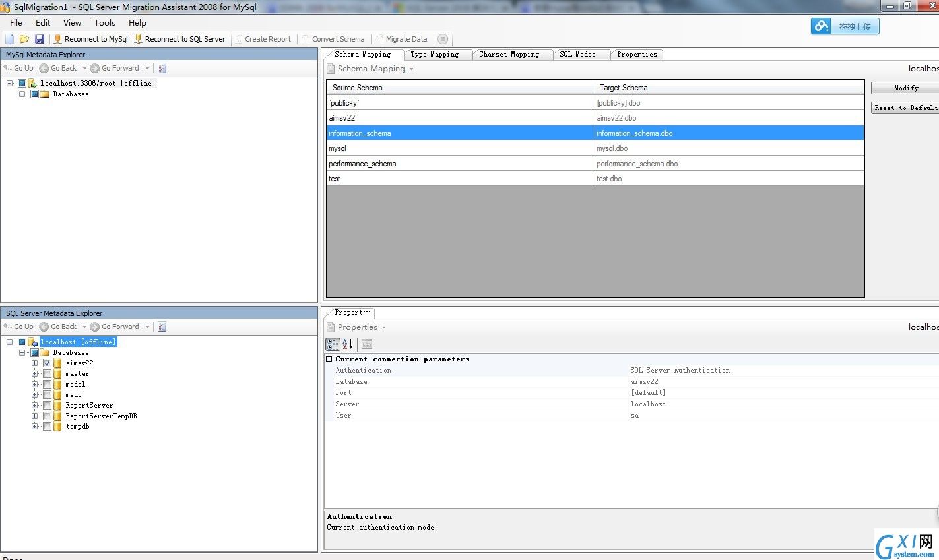Click the Modify button
Screen dimensions: 939x560
pyautogui.click(x=905, y=88)
